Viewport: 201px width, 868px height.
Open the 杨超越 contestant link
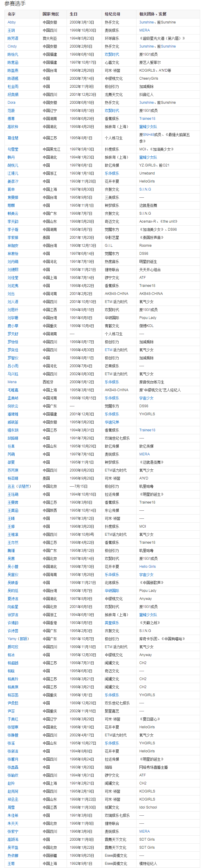pyautogui.click(x=13, y=663)
